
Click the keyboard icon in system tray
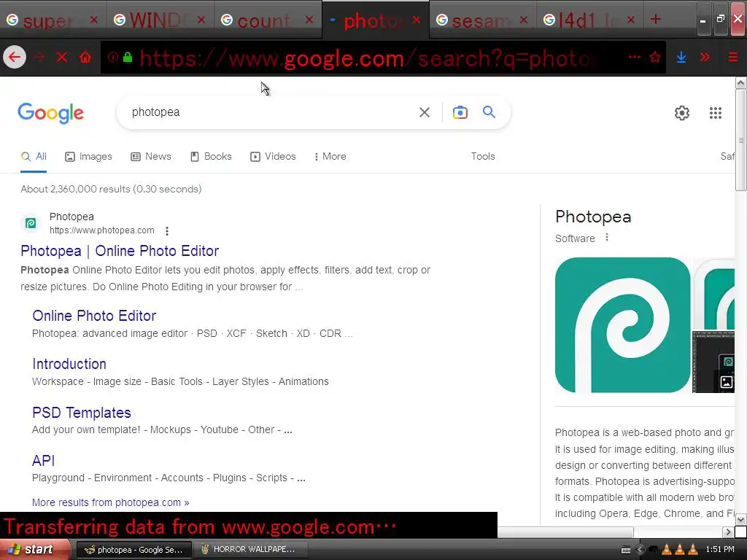[x=626, y=550]
